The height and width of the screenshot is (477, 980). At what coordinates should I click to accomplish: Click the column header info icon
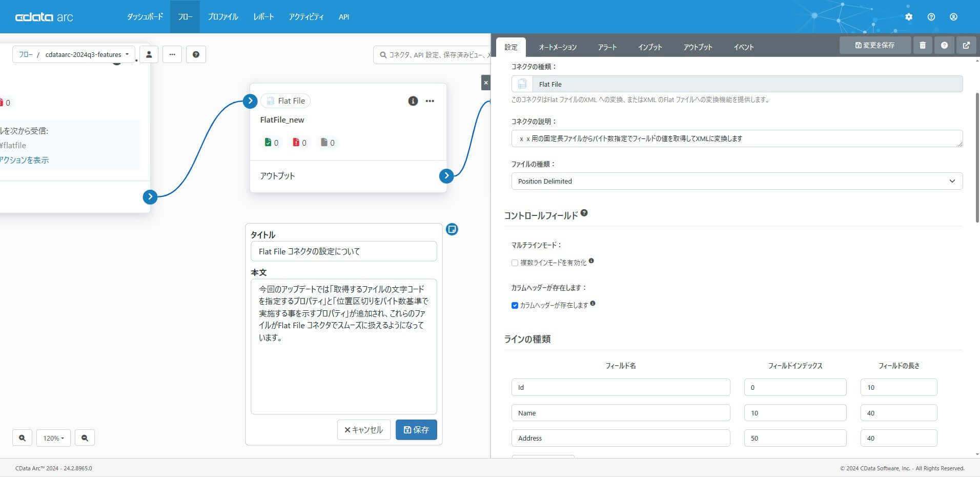[593, 304]
